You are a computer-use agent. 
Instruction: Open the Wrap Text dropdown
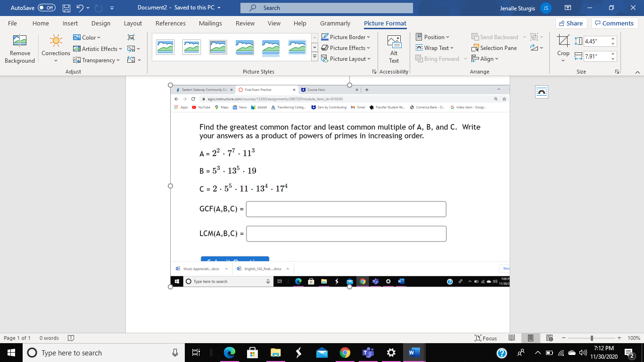[x=435, y=48]
